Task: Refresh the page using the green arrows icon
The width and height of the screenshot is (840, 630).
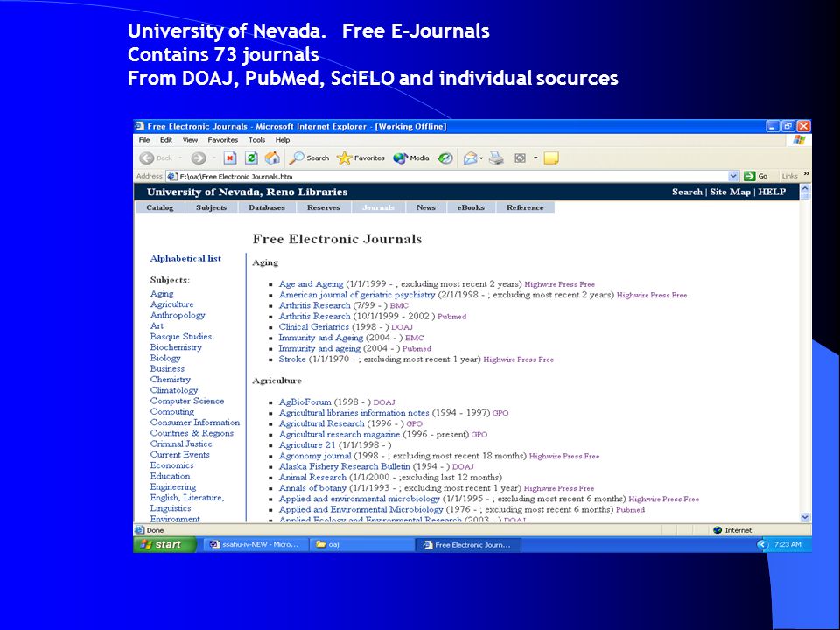Action: pyautogui.click(x=251, y=158)
